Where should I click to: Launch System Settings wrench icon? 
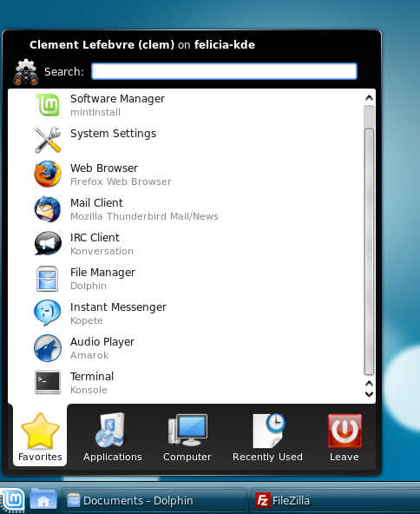(48, 140)
